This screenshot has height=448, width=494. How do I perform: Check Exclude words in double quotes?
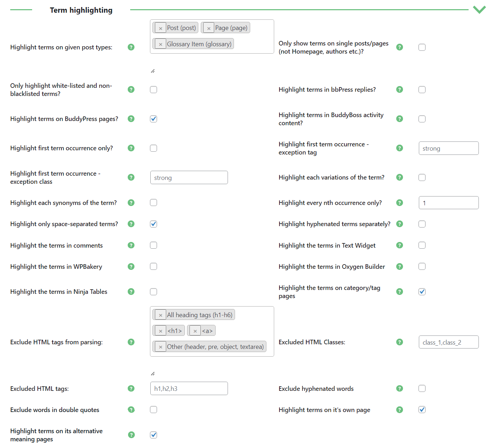(x=153, y=410)
